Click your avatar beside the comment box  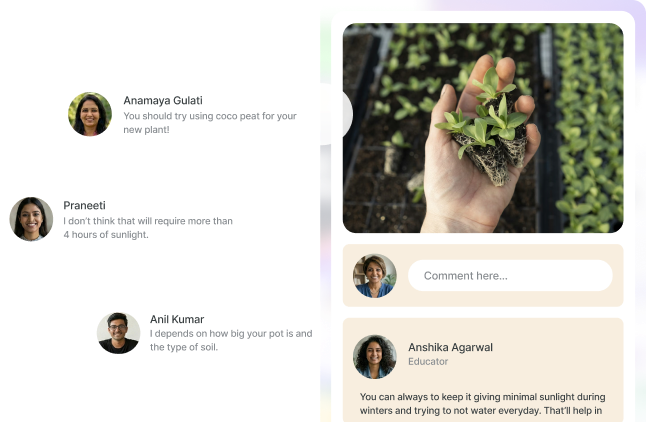pos(374,276)
